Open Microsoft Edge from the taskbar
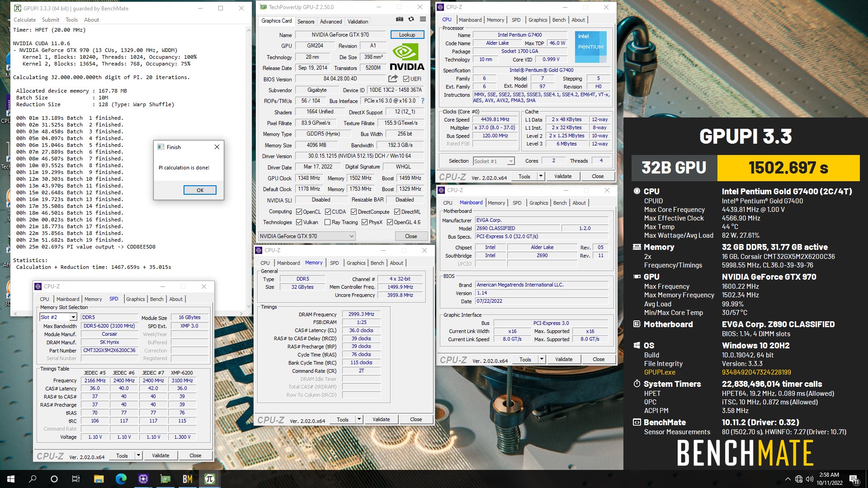Image resolution: width=868 pixels, height=488 pixels. (121, 479)
